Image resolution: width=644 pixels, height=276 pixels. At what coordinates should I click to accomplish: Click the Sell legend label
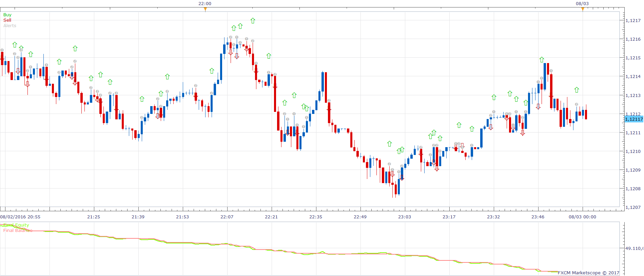(x=7, y=20)
